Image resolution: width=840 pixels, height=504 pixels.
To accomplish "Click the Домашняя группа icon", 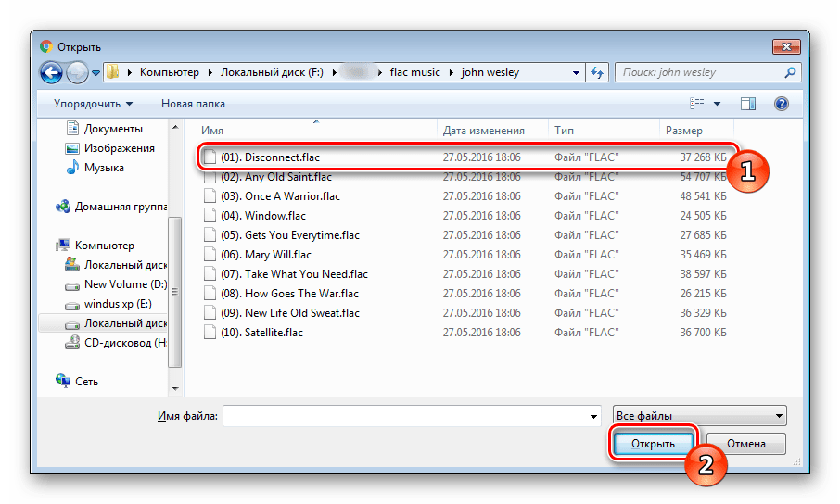I will [63, 207].
